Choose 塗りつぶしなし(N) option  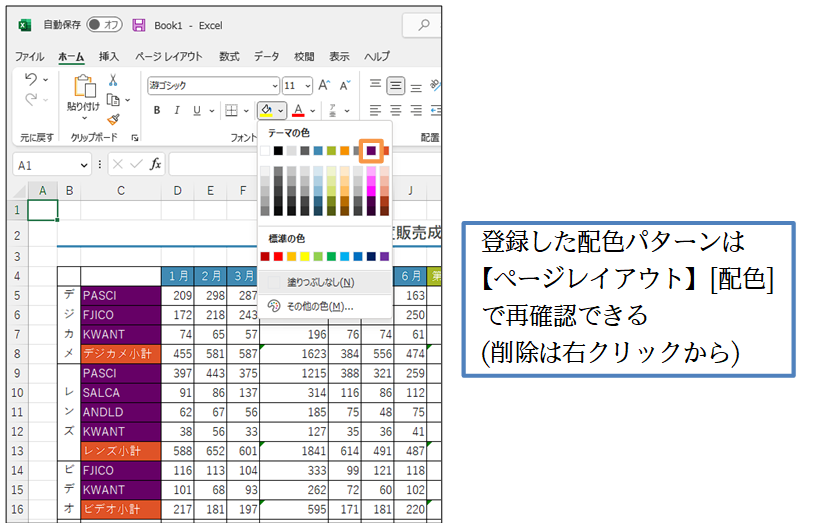tap(320, 283)
